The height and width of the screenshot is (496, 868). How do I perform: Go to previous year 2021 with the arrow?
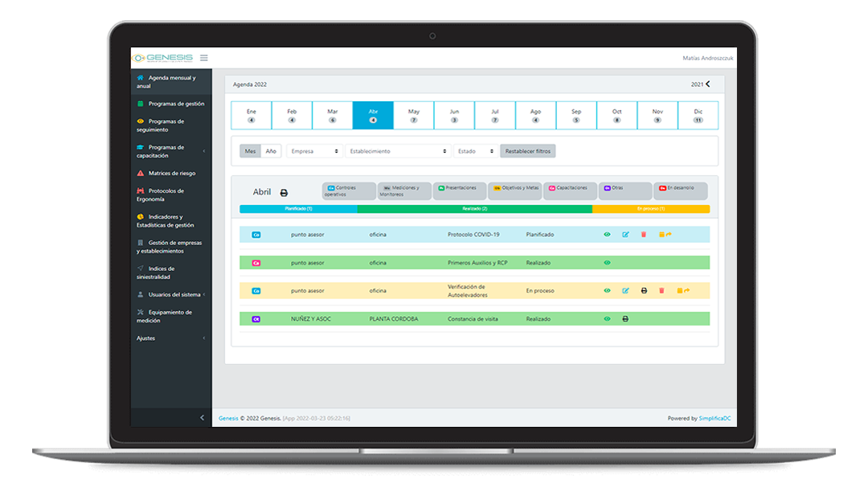[707, 84]
